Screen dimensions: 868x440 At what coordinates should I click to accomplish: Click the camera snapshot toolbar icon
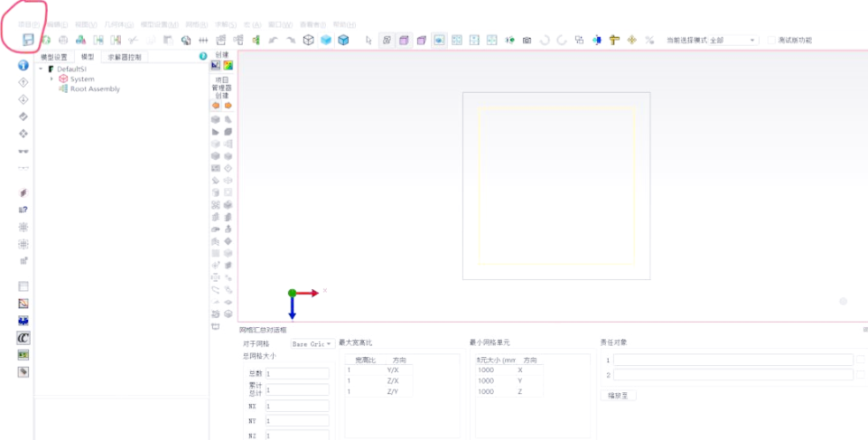(527, 40)
